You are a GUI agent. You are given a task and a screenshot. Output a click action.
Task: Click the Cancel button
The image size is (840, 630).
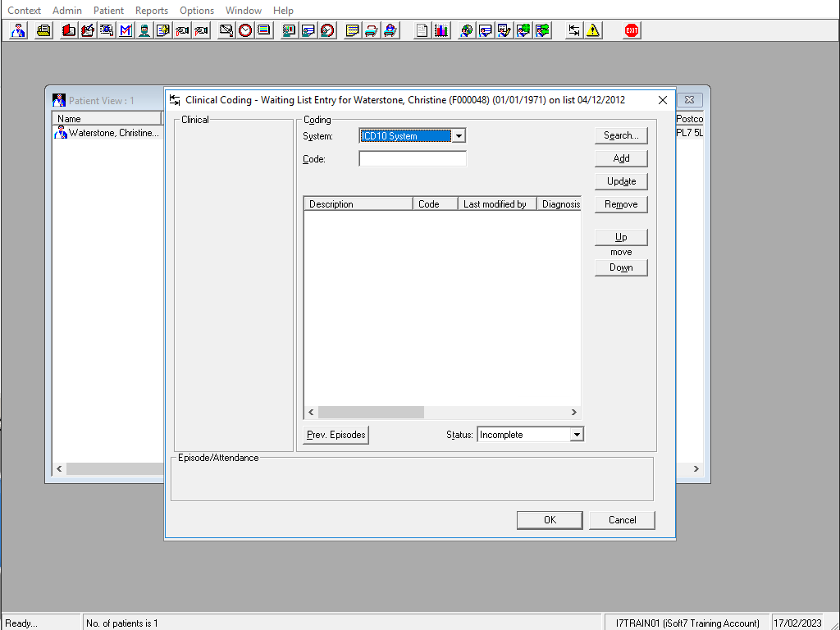[x=622, y=520]
